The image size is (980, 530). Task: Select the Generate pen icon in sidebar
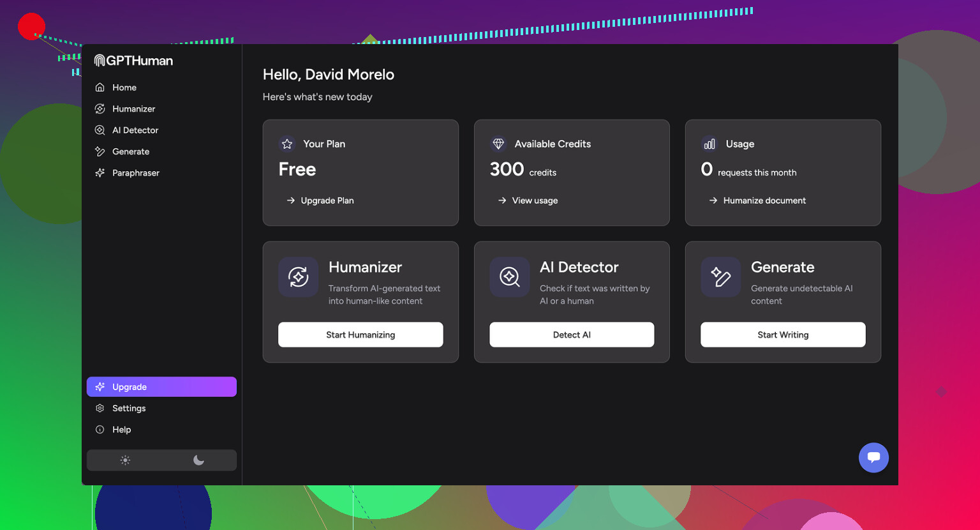[x=100, y=151]
